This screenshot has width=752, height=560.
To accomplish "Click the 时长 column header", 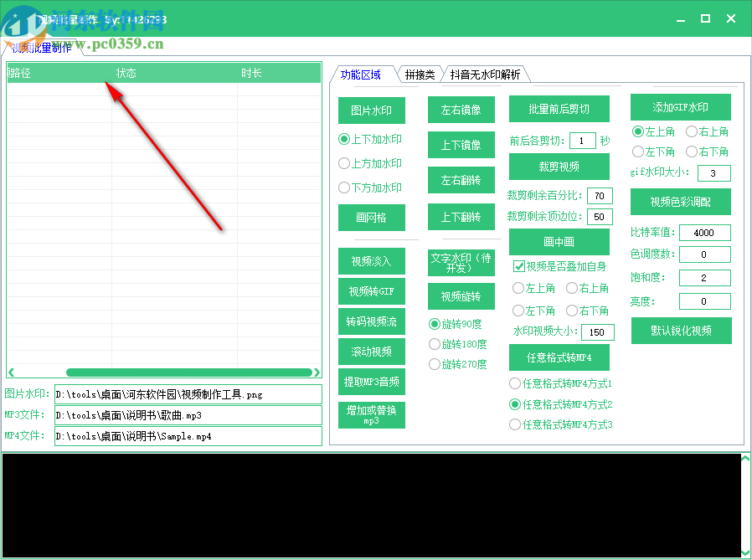I will pyautogui.click(x=279, y=73).
